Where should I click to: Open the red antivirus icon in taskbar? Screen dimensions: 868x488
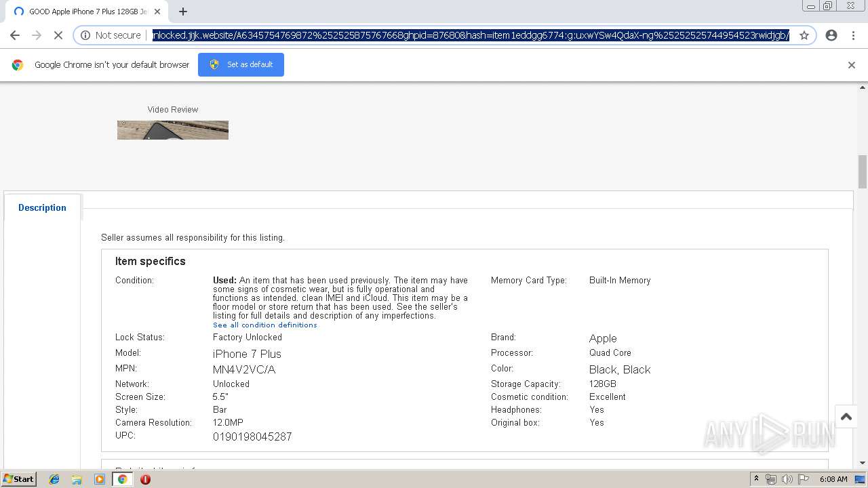point(145,479)
